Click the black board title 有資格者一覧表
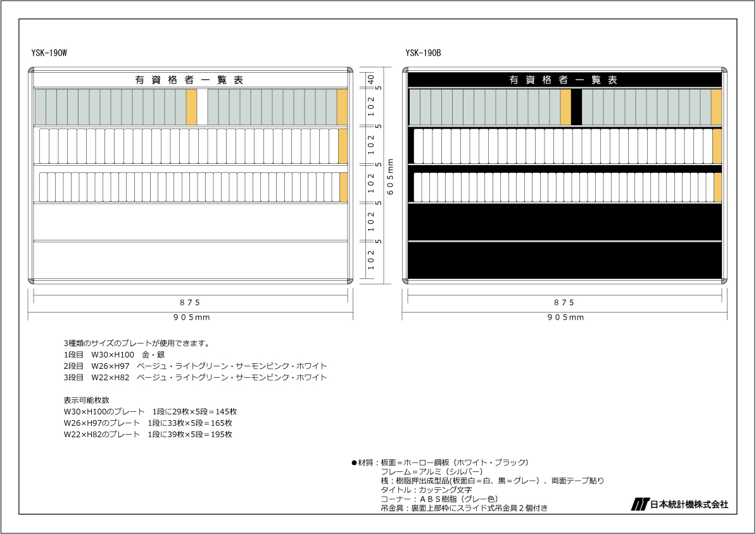 (563, 80)
